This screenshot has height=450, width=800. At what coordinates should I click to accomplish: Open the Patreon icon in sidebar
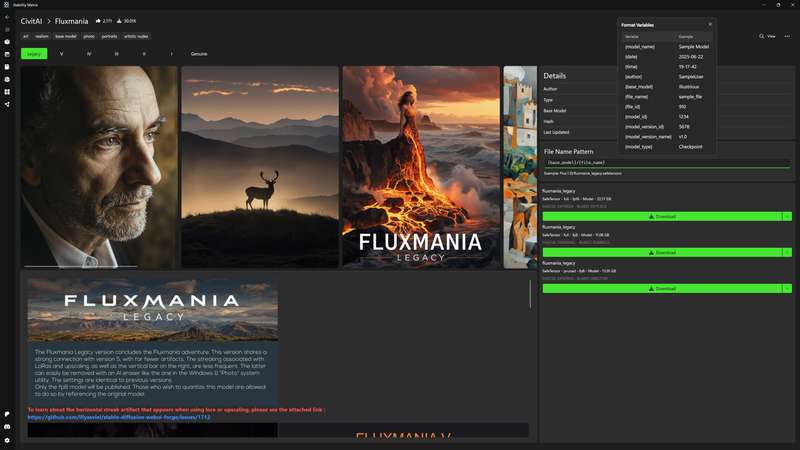pyautogui.click(x=7, y=413)
